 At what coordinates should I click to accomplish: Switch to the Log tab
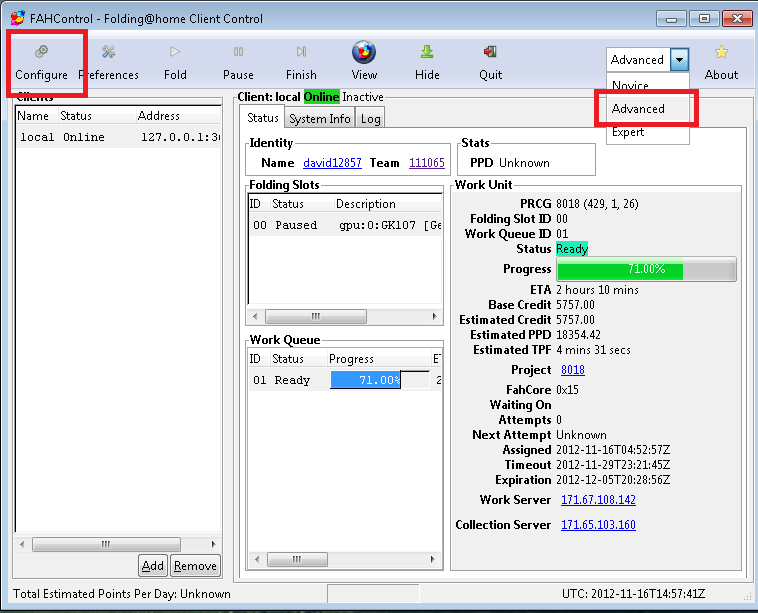click(x=370, y=119)
